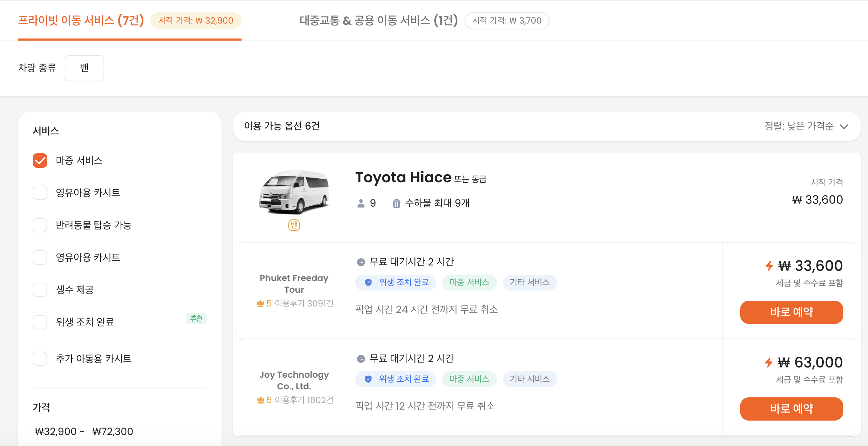This screenshot has width=868, height=446.
Task: Click the 기타 서비스 tag in Phuket Freeday row
Action: pos(529,282)
